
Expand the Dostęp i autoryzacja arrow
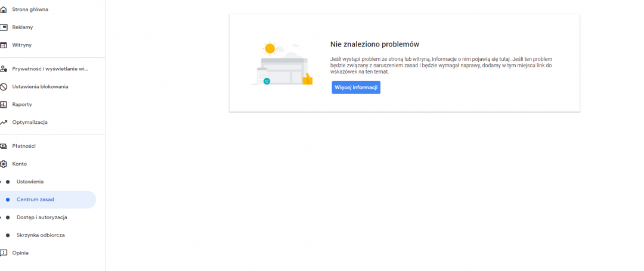coord(1,217)
